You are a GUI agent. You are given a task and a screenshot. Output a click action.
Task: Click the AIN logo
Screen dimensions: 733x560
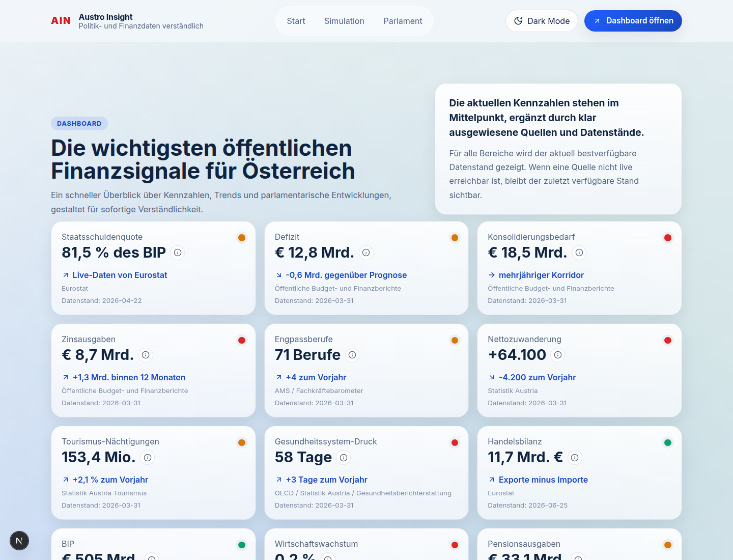click(61, 21)
